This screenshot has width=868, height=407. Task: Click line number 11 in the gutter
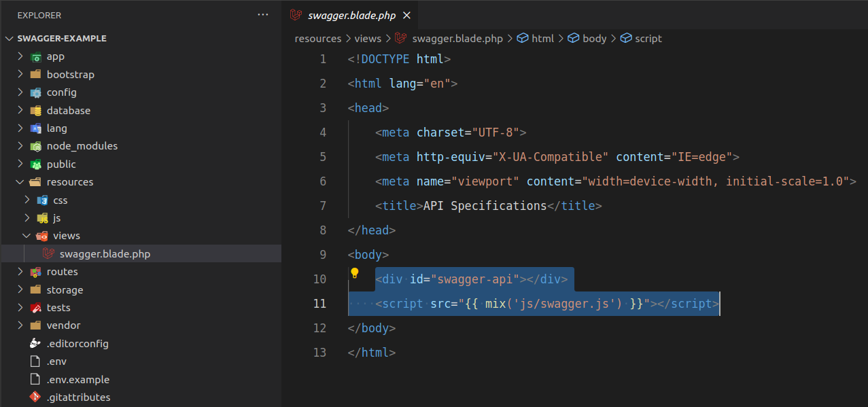click(320, 303)
